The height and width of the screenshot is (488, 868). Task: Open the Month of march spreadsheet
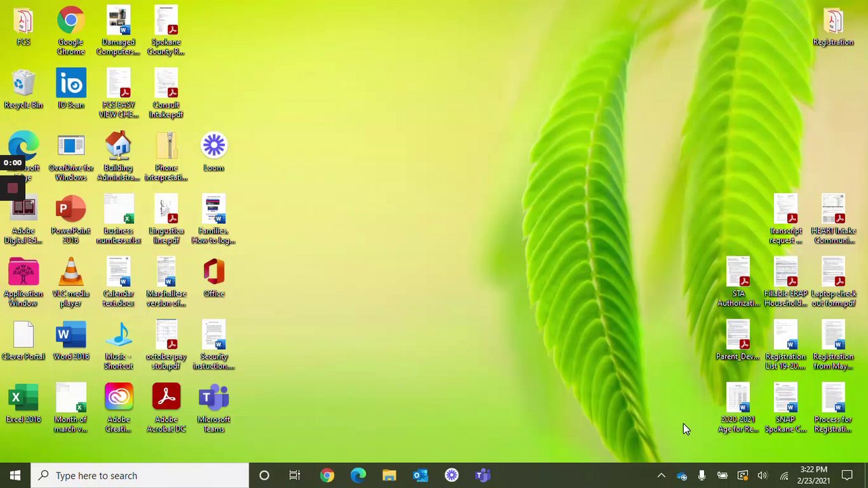point(70,409)
